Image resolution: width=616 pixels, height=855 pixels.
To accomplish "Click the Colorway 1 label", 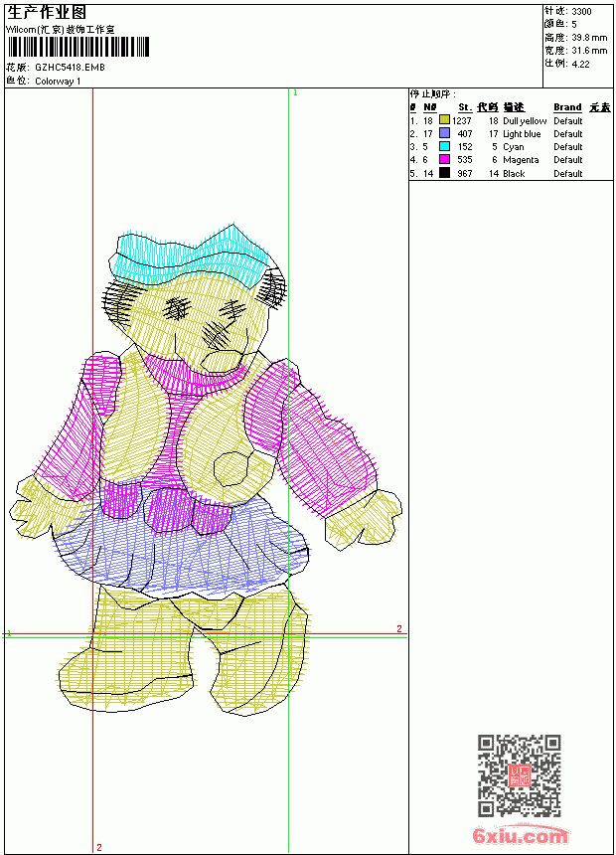I will pyautogui.click(x=58, y=82).
